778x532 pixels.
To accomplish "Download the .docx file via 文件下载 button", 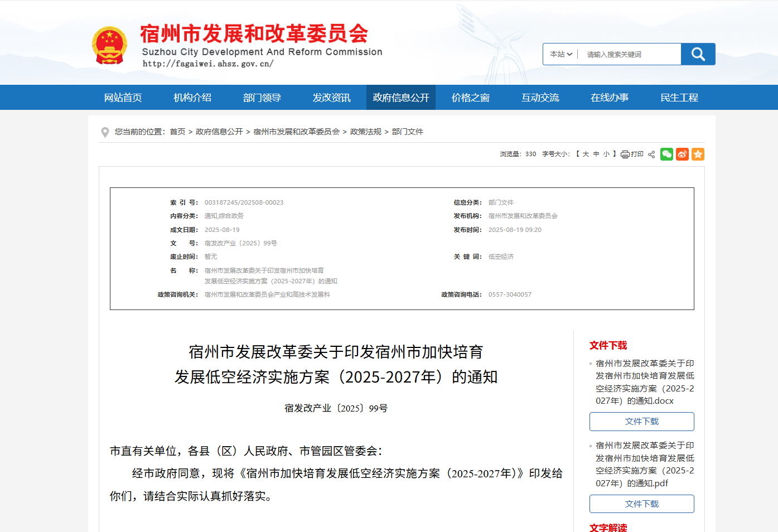I will (x=641, y=422).
